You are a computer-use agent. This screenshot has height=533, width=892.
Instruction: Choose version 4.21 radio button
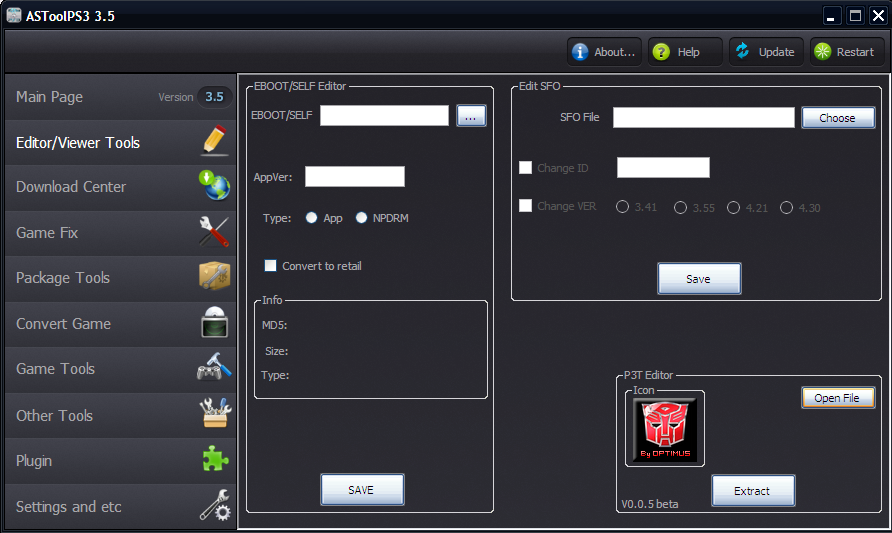[733, 208]
